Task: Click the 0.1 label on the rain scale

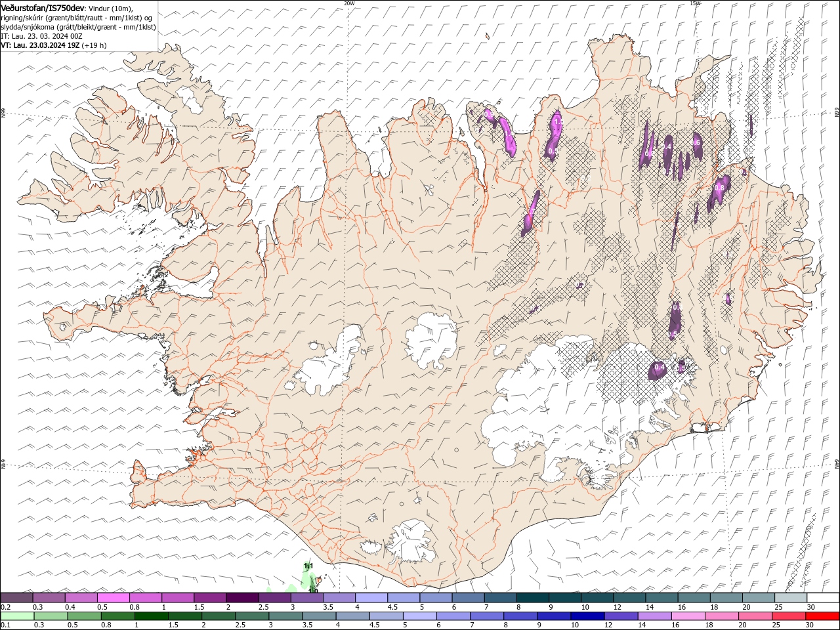Action: click(5, 625)
